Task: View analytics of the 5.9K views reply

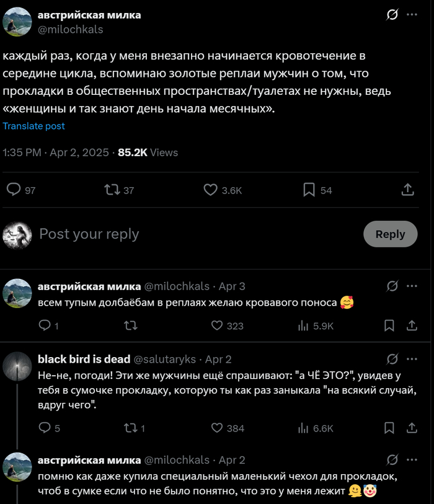Action: pyautogui.click(x=304, y=325)
